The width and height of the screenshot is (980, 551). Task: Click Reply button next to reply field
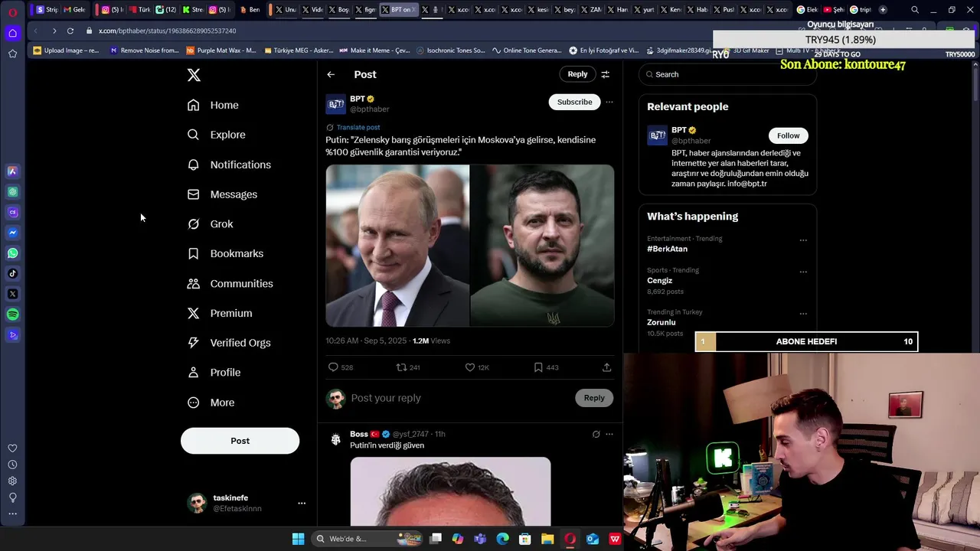click(594, 398)
